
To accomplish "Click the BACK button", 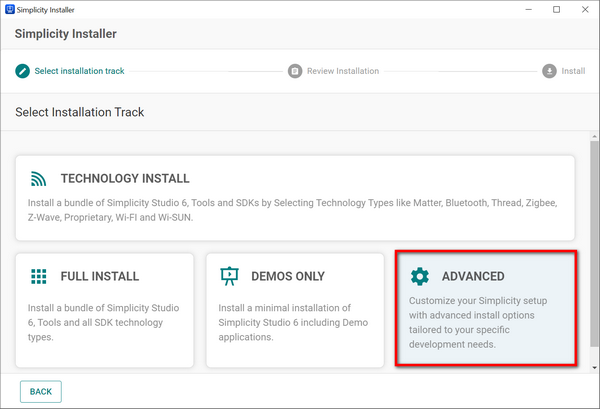I will 41,391.
